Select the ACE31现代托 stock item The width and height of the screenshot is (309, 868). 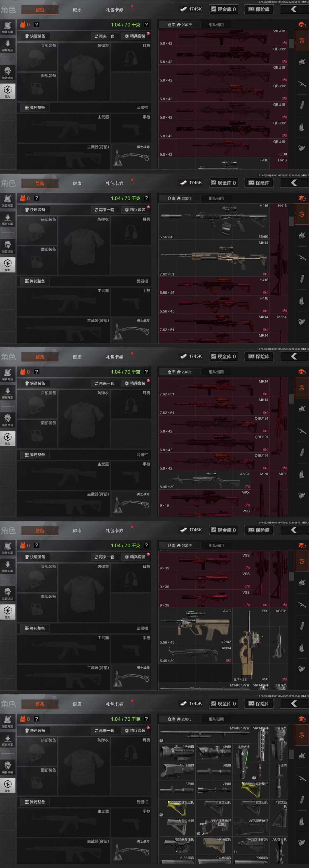click(251, 845)
